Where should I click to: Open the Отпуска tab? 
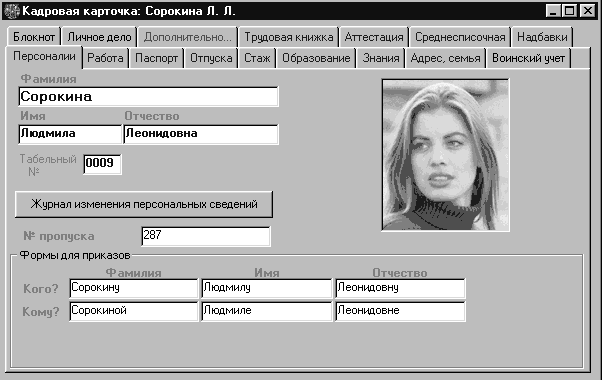click(211, 58)
